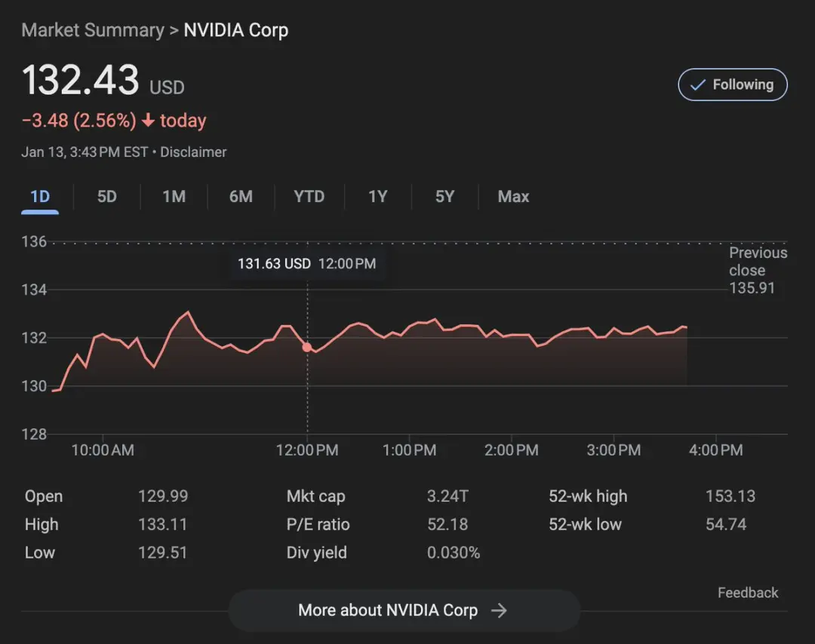View the 1Y chart range
This screenshot has height=644, width=815.
point(377,197)
